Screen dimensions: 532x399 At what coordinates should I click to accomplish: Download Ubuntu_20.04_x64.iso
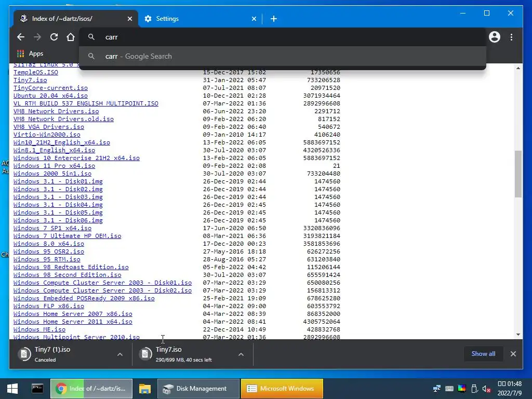click(x=50, y=96)
